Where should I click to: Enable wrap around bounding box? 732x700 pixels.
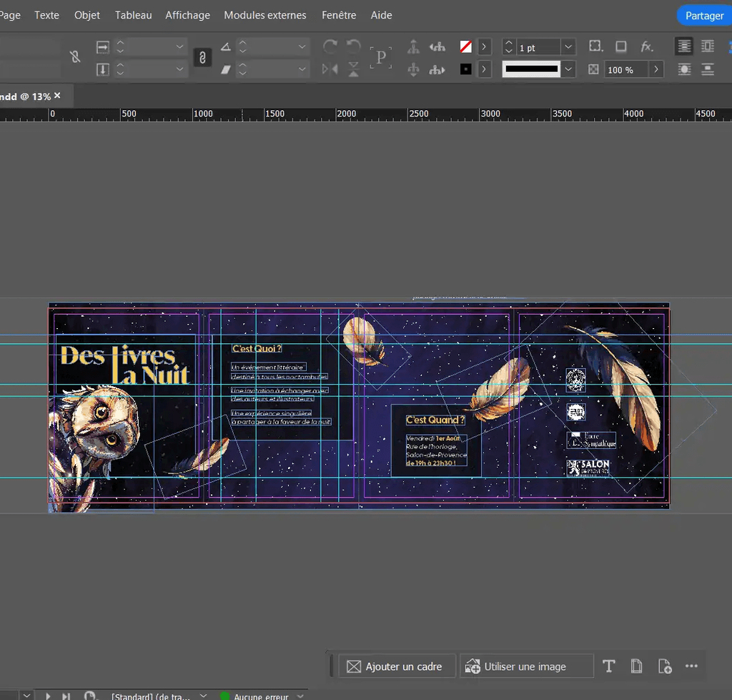point(708,46)
